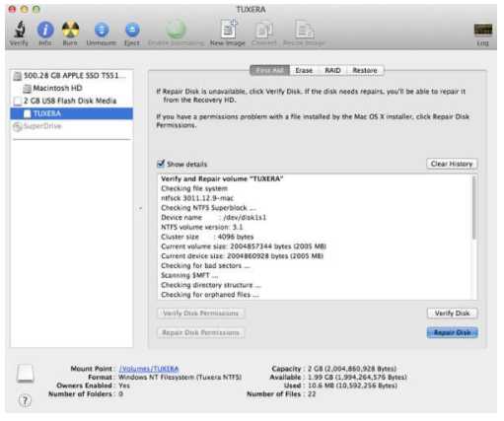
Task: Switch to the First Aid tab
Action: 269,70
